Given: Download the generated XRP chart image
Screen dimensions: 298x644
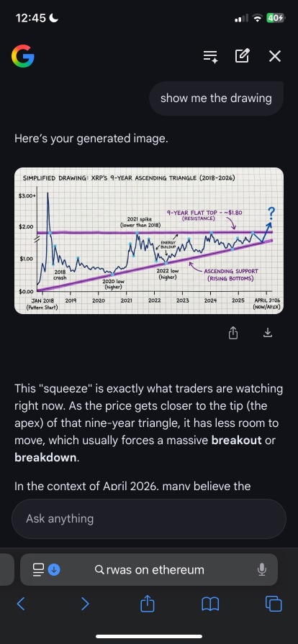Looking at the screenshot, I should tap(268, 332).
